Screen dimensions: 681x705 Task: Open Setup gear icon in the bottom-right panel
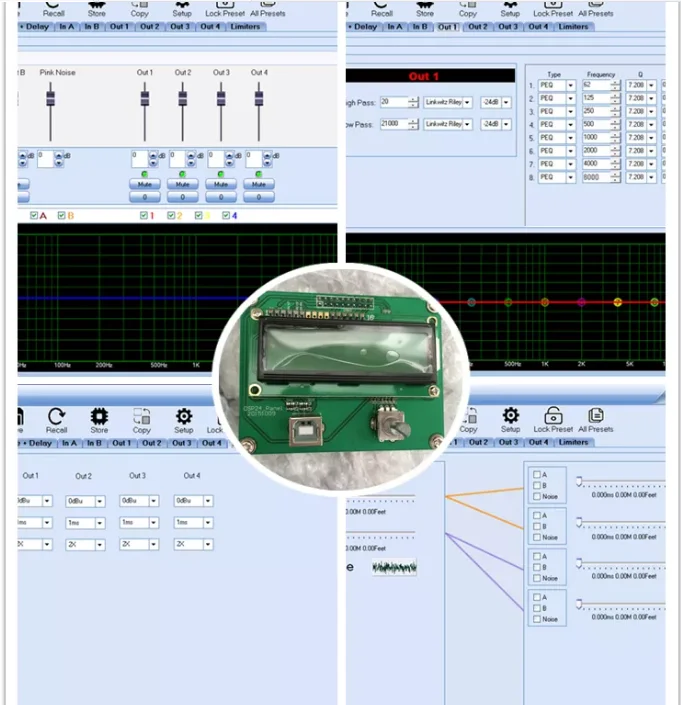[x=511, y=415]
